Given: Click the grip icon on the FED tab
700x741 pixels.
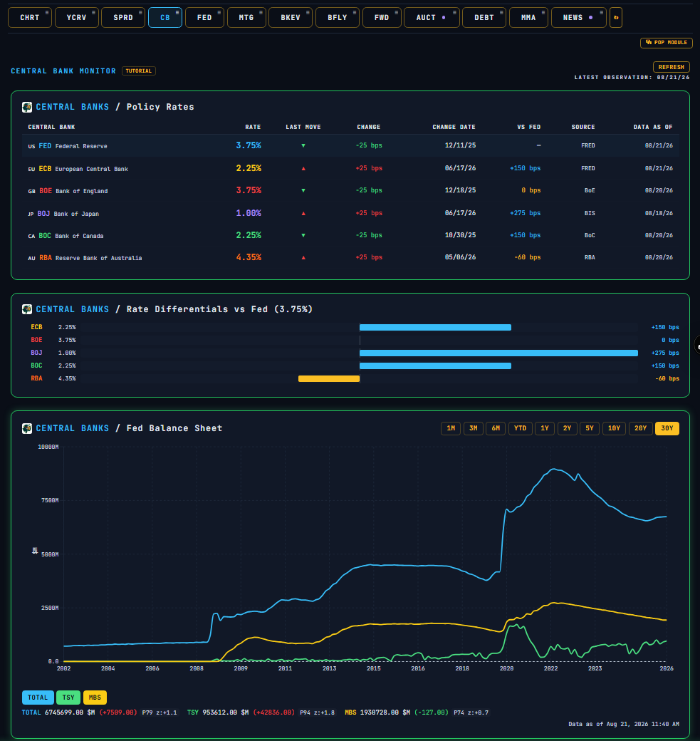Looking at the screenshot, I should click(219, 13).
